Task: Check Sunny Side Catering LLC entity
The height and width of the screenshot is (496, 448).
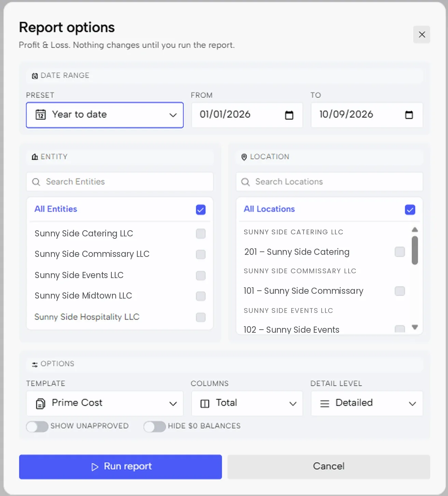Action: point(201,234)
